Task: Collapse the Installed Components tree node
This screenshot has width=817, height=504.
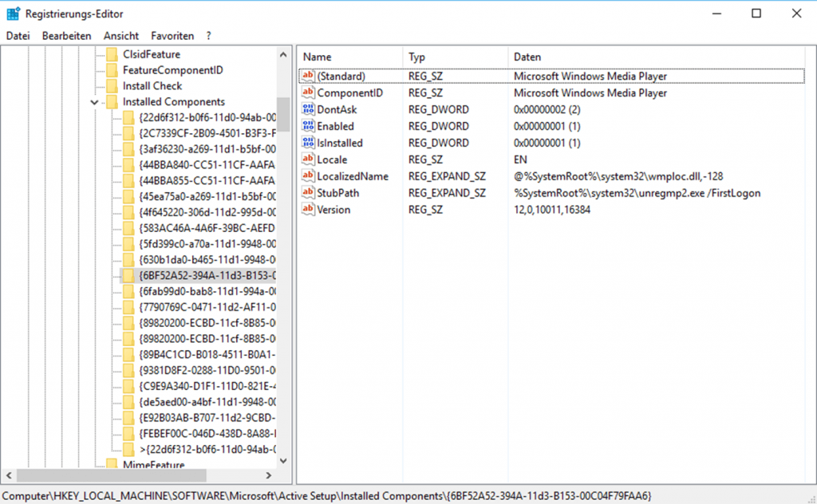Action: [94, 102]
